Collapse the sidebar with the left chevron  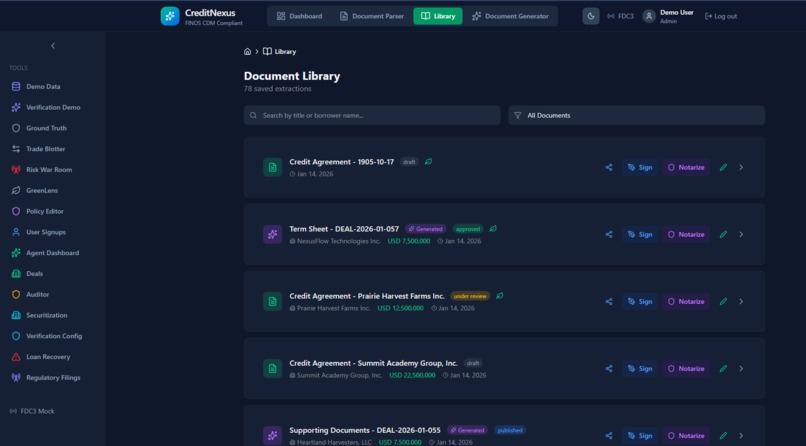[x=52, y=46]
